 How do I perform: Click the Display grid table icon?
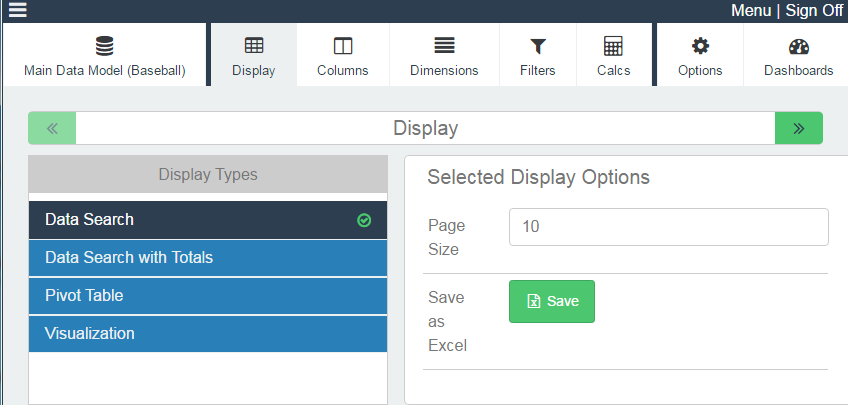point(254,46)
